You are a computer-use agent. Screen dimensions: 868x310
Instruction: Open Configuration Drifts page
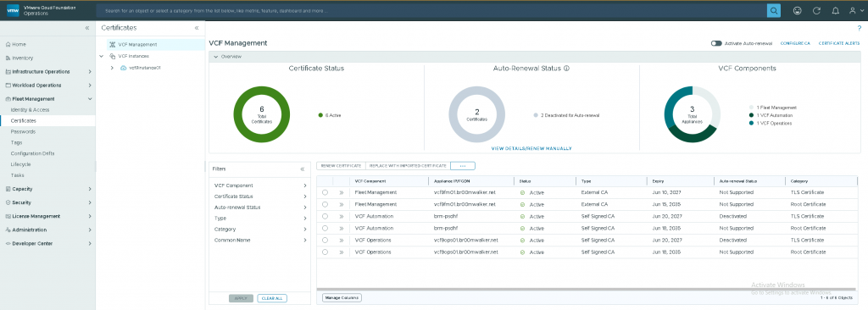(x=33, y=153)
